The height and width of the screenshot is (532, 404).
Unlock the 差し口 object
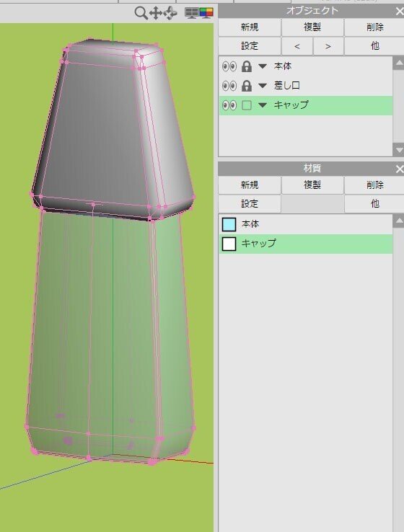pyautogui.click(x=247, y=86)
